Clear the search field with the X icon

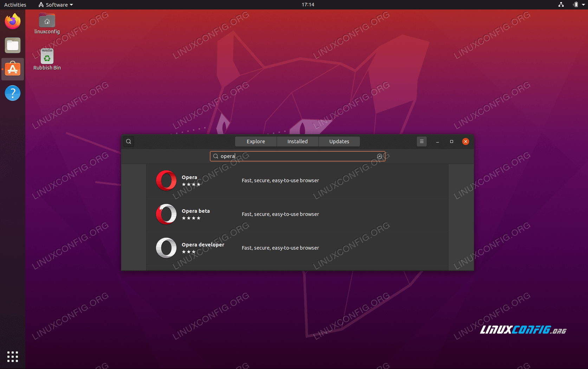click(380, 156)
